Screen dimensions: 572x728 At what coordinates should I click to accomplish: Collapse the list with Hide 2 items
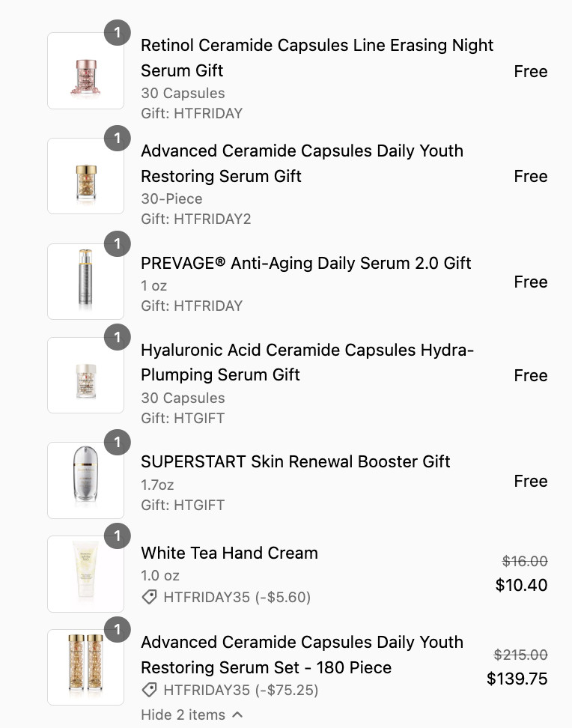(183, 715)
